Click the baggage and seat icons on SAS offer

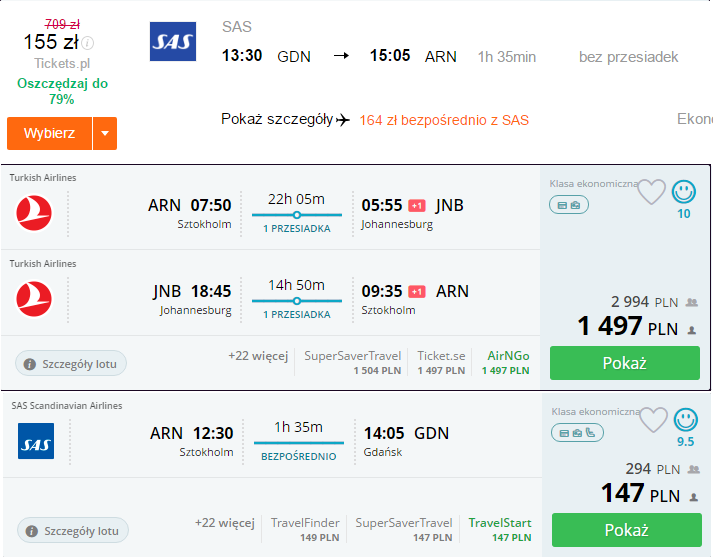coord(577,433)
